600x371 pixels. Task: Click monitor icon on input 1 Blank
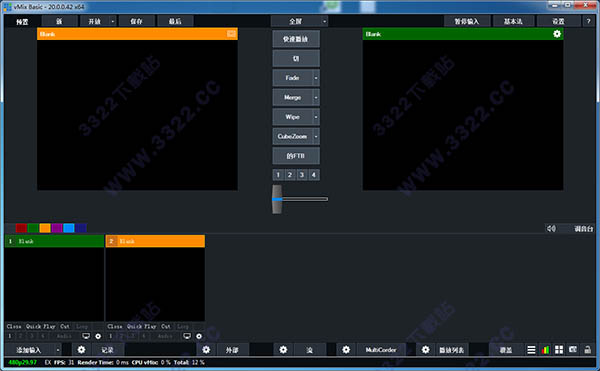click(86, 336)
